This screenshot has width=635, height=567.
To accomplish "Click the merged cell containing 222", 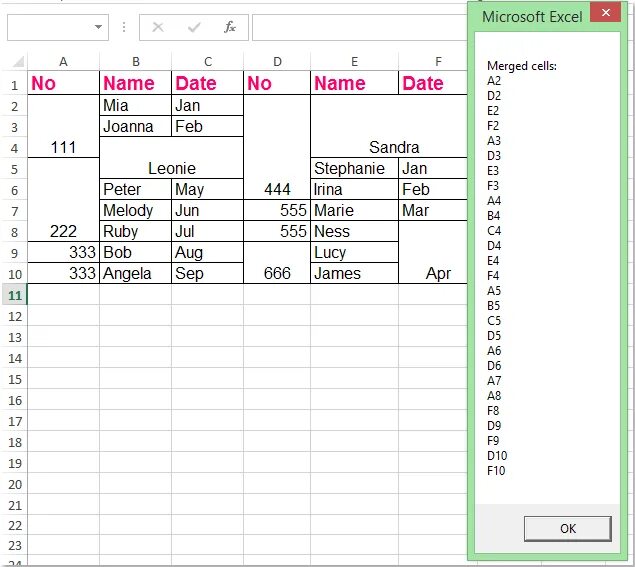I will pyautogui.click(x=63, y=200).
